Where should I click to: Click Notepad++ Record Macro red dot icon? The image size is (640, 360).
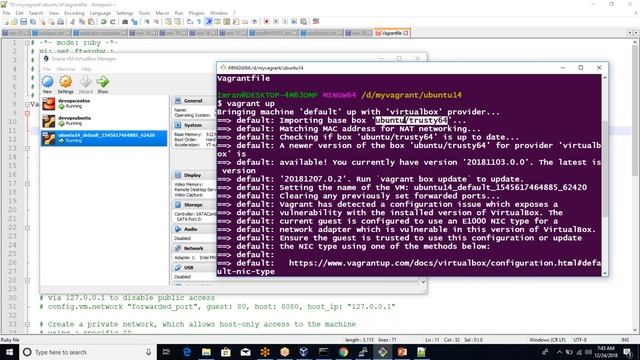pyautogui.click(x=267, y=22)
